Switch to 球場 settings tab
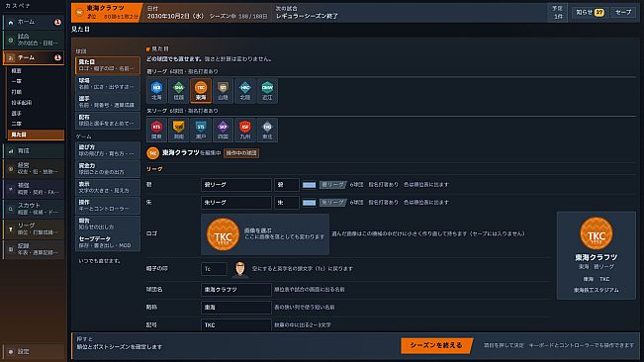 point(108,84)
